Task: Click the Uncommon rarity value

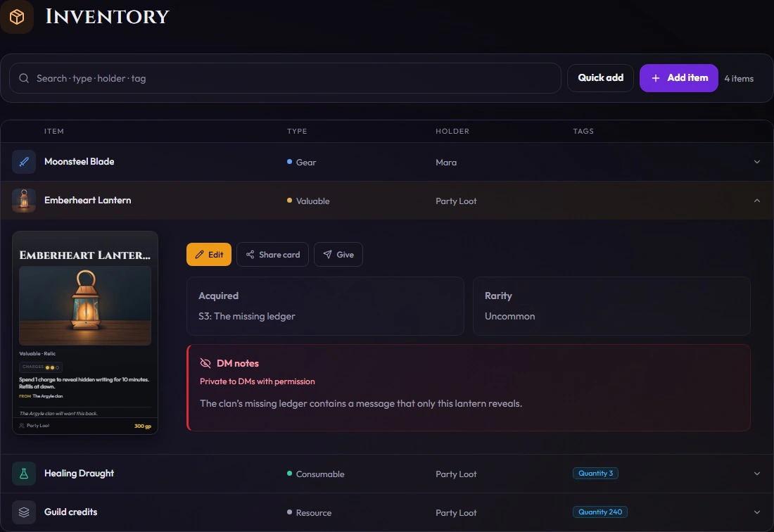Action: point(509,317)
